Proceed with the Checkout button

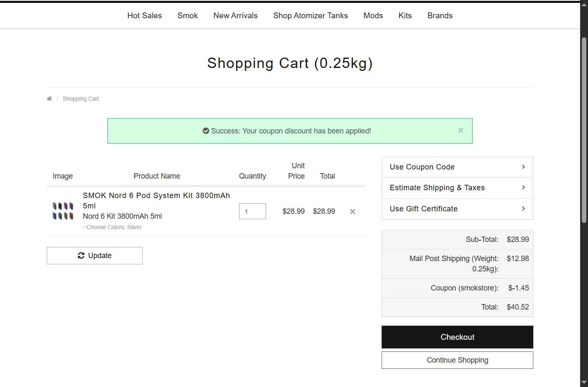click(x=457, y=337)
